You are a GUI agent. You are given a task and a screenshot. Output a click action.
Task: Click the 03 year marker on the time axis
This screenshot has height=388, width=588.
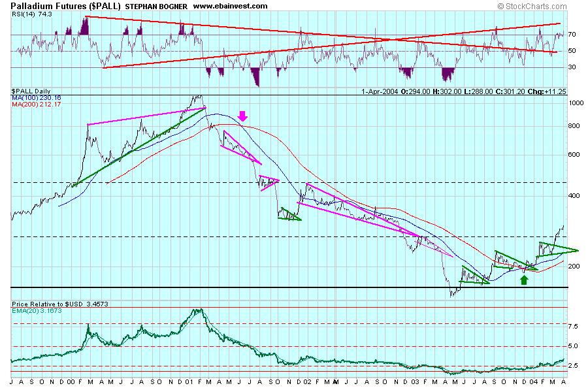[x=416, y=381]
